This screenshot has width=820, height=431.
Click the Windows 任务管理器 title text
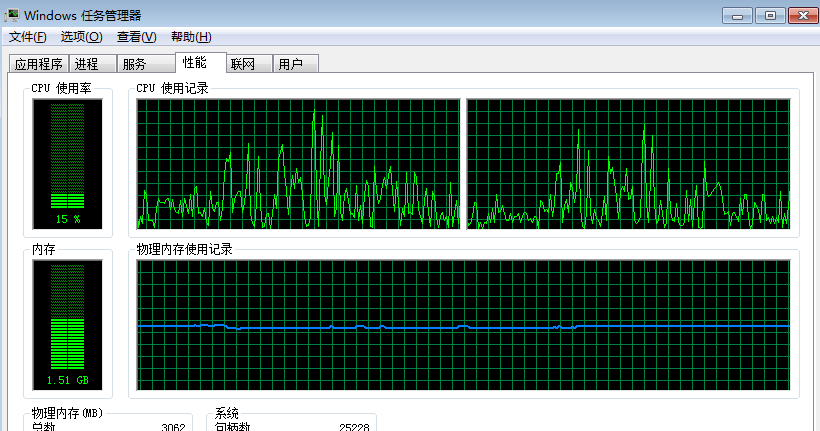click(83, 16)
